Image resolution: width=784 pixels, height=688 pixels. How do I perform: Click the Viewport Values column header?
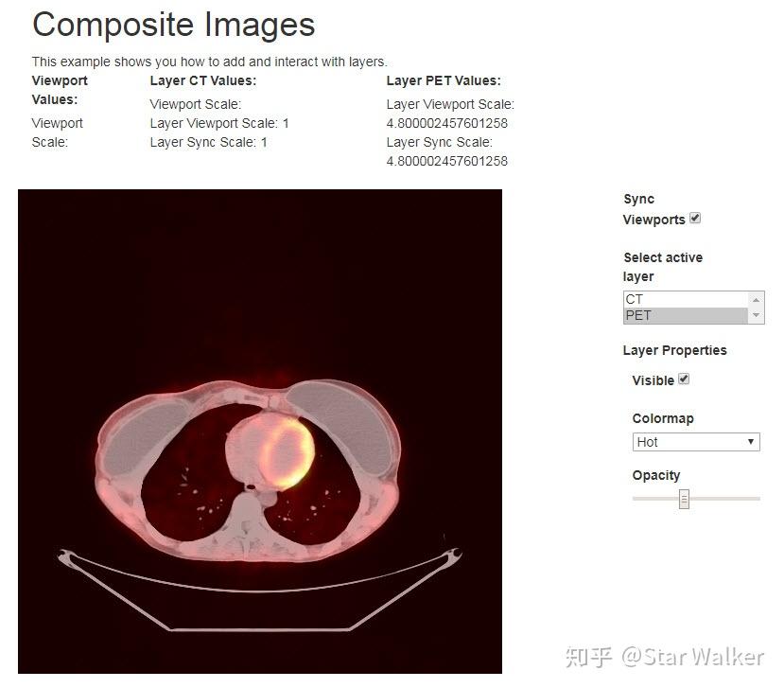point(60,90)
